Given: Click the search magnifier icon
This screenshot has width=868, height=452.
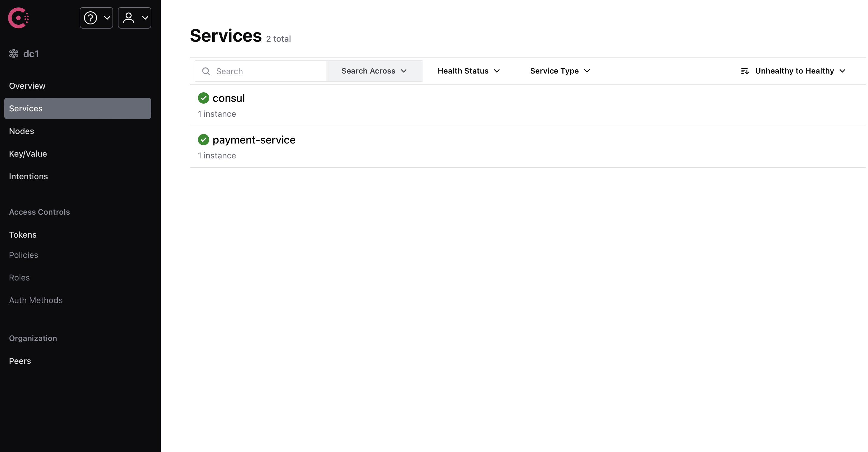Looking at the screenshot, I should 206,71.
